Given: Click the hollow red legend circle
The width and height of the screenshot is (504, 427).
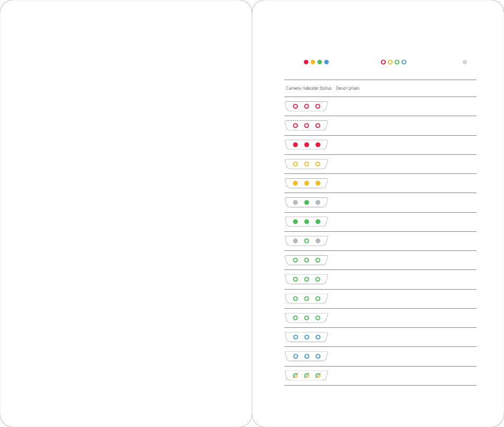Looking at the screenshot, I should coord(383,62).
